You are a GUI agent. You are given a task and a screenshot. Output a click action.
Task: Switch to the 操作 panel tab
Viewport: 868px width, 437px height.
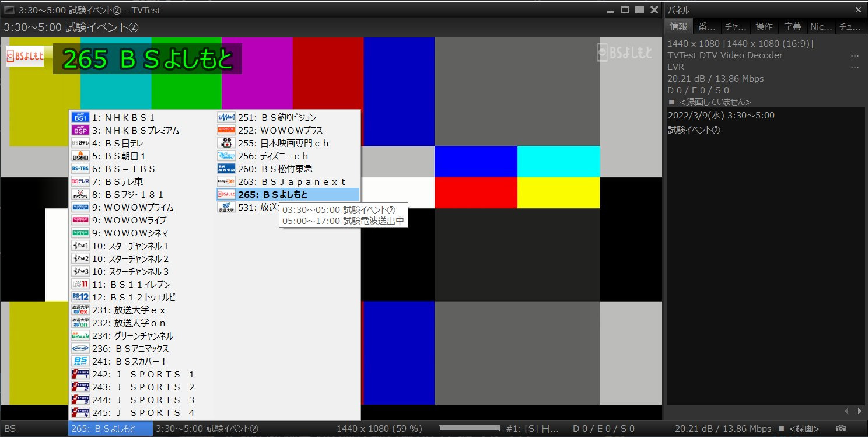[764, 27]
